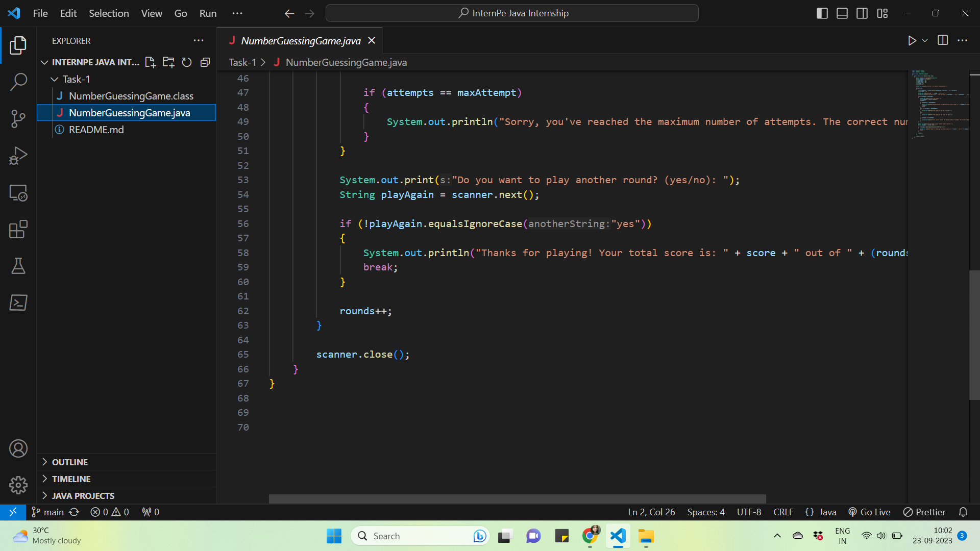This screenshot has width=980, height=551.
Task: Refresh the explorer file list
Action: pyautogui.click(x=186, y=62)
